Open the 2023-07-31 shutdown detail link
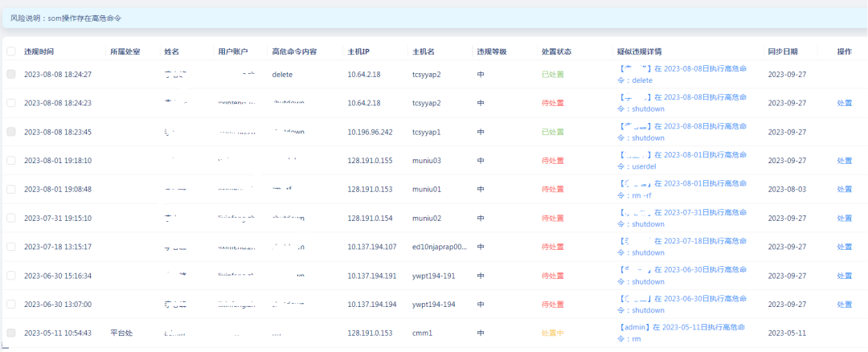The width and height of the screenshot is (868, 352). pyautogui.click(x=682, y=218)
